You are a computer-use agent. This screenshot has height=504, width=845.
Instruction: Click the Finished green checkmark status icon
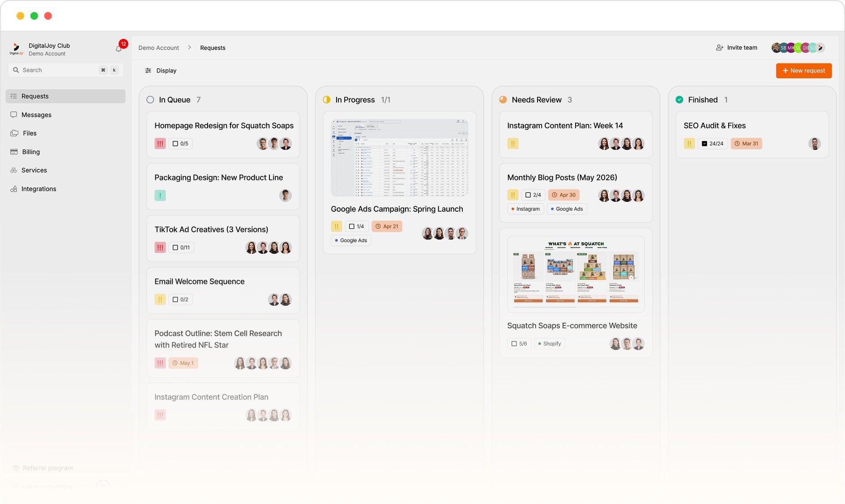point(679,99)
